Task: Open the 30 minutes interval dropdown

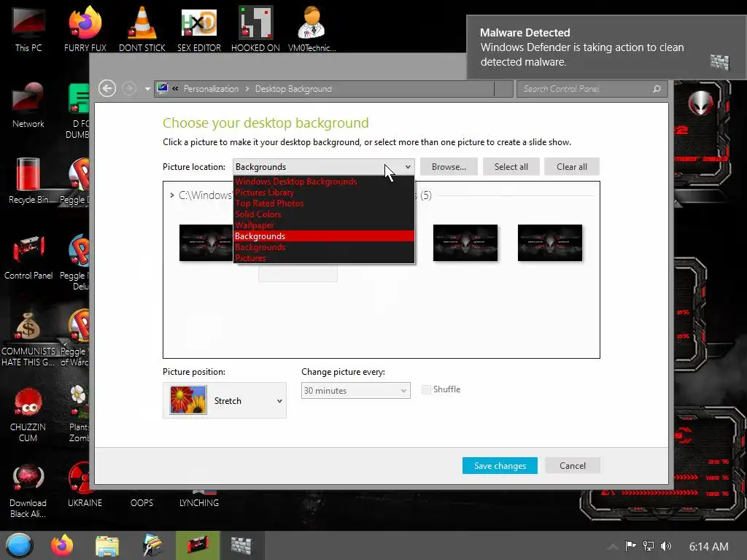Action: pos(355,391)
